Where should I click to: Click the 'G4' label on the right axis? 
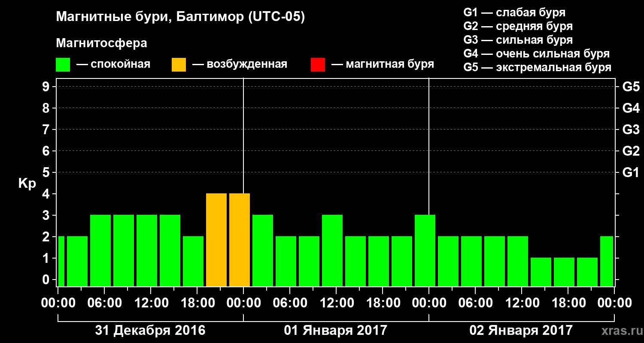coord(631,108)
